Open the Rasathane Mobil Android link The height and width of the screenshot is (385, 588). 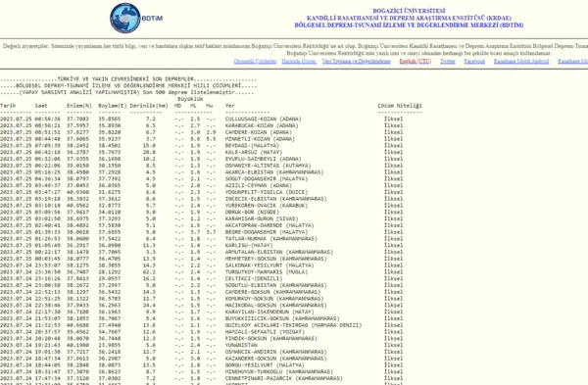[x=521, y=61]
